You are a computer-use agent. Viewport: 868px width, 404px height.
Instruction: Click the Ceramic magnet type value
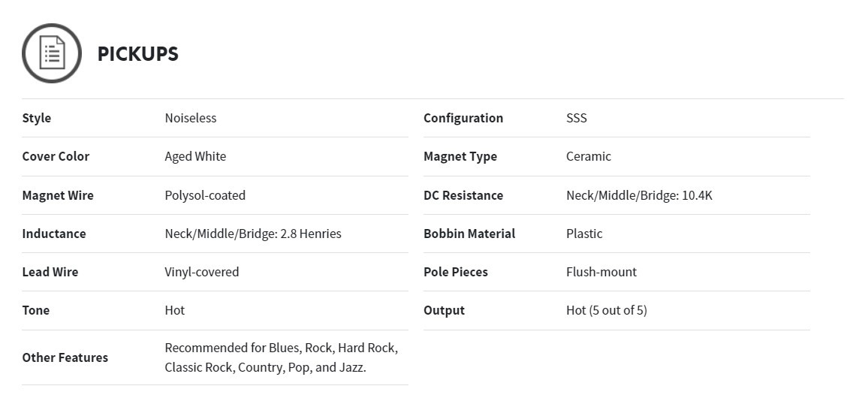pos(589,156)
